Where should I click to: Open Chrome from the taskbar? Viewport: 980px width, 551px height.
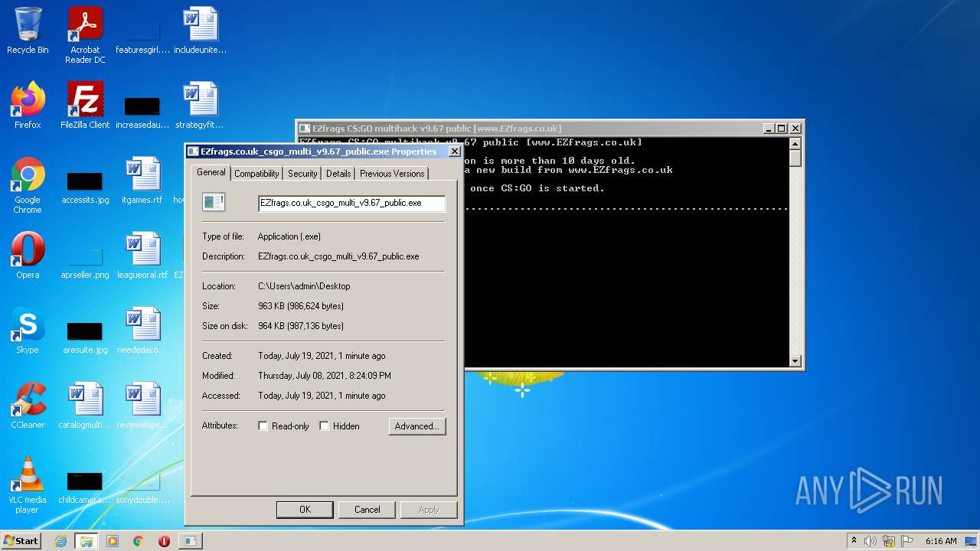(x=139, y=541)
